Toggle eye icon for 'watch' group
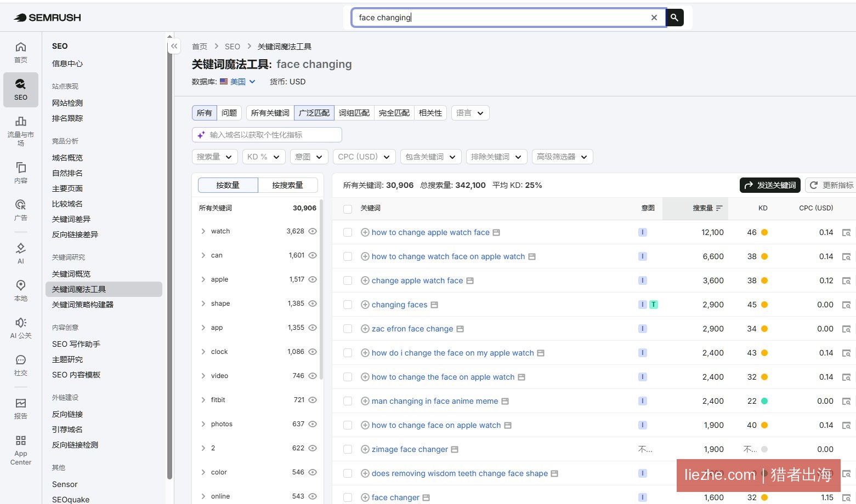Viewport: 856px width, 504px height. click(313, 231)
